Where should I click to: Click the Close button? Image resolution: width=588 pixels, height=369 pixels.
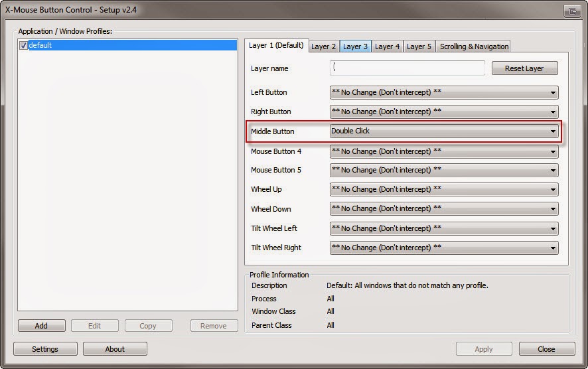coord(546,348)
